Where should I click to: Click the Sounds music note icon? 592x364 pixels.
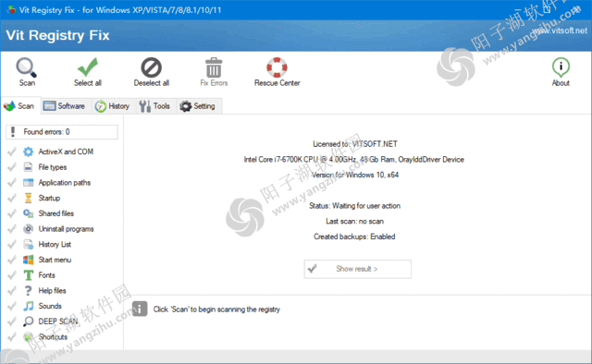[28, 306]
